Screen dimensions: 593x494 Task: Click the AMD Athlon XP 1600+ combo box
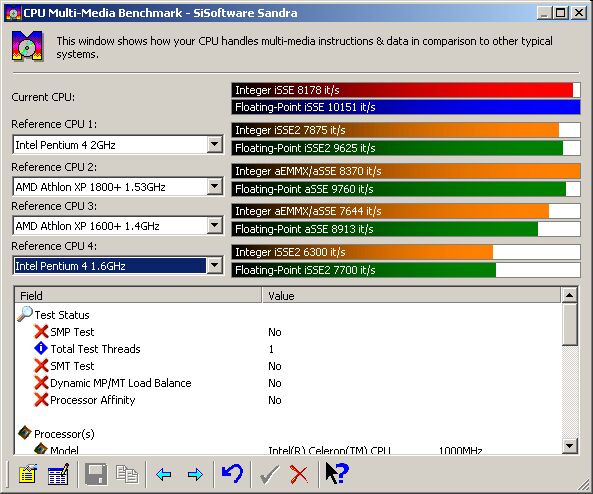pos(118,226)
